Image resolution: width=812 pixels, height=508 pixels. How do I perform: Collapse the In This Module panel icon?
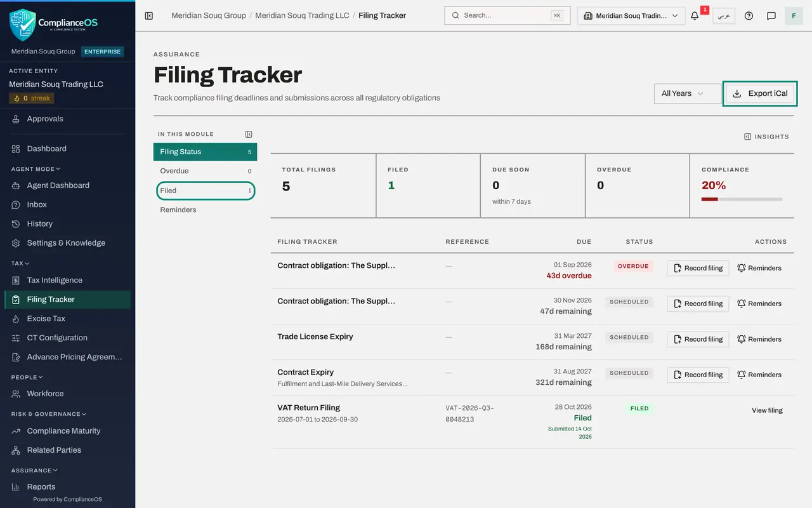249,134
